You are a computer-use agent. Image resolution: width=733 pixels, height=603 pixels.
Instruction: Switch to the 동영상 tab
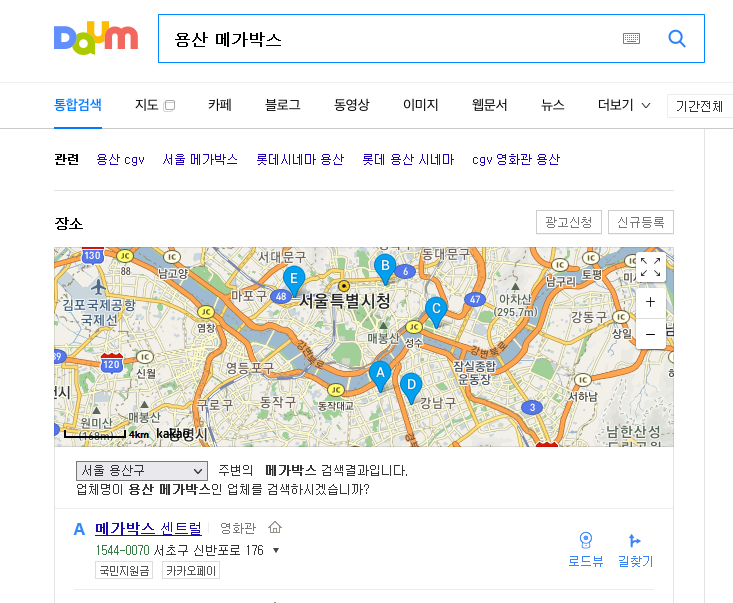pyautogui.click(x=352, y=105)
